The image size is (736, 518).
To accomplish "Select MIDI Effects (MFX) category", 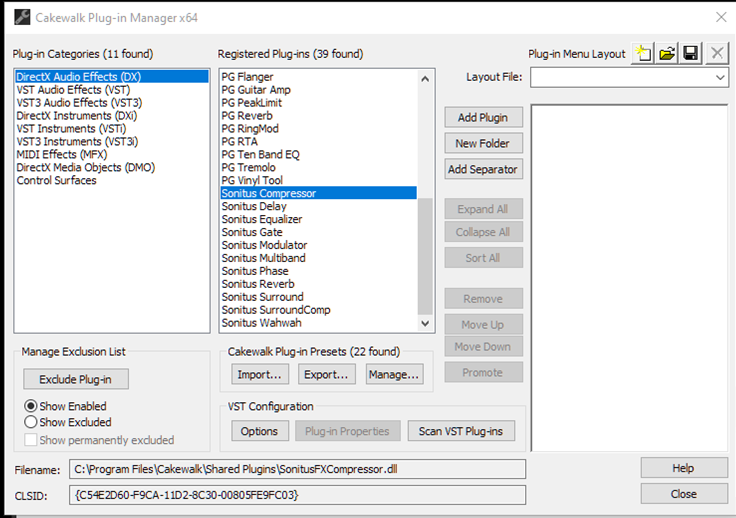I will tap(62, 155).
